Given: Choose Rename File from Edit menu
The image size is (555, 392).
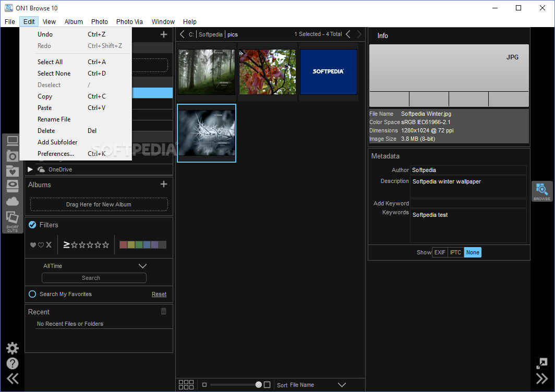Looking at the screenshot, I should click(76, 119).
